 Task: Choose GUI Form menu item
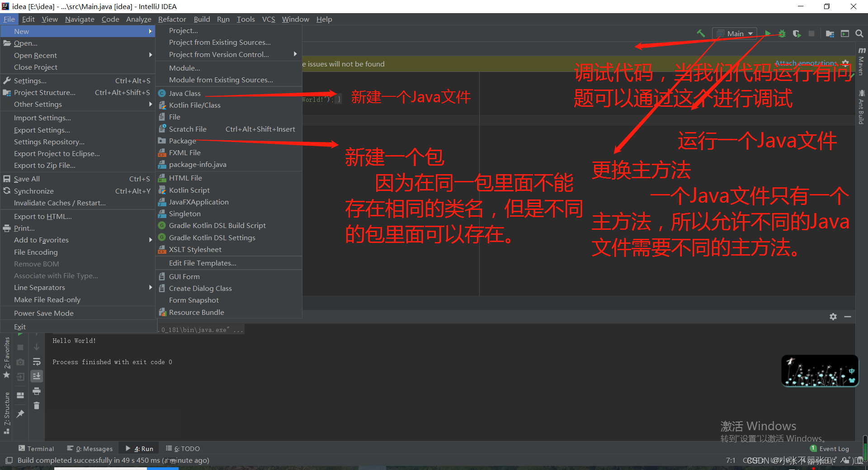(x=229, y=276)
